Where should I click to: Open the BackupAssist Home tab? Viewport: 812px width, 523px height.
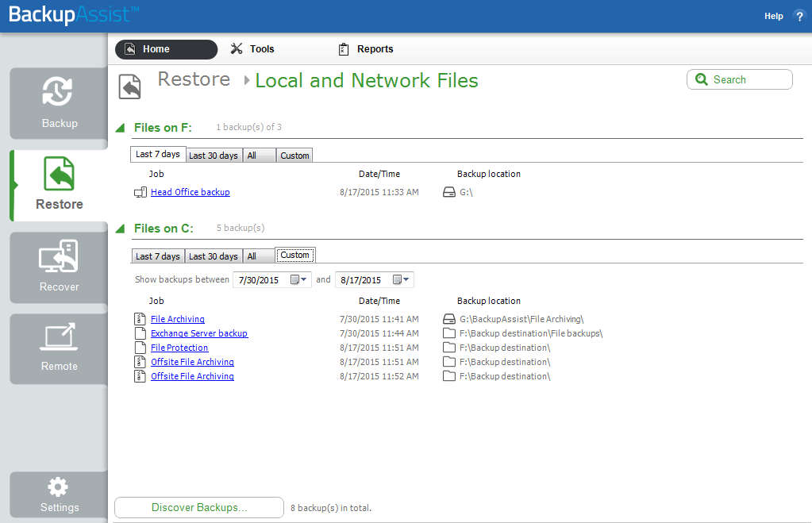166,49
